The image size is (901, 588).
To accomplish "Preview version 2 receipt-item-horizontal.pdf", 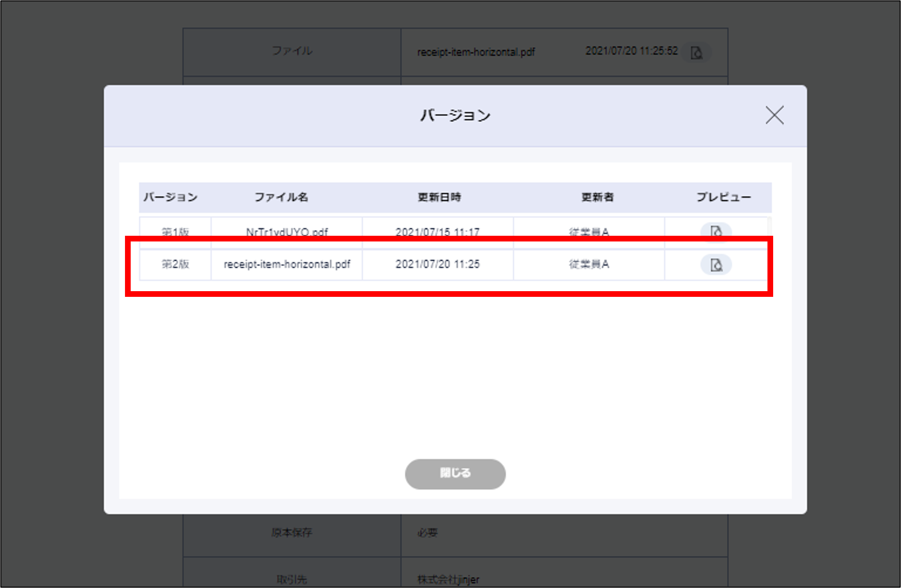I will coord(716,265).
